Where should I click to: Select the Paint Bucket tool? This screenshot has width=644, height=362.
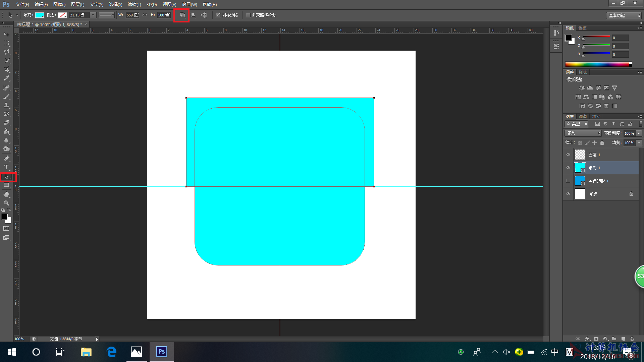pos(6,131)
